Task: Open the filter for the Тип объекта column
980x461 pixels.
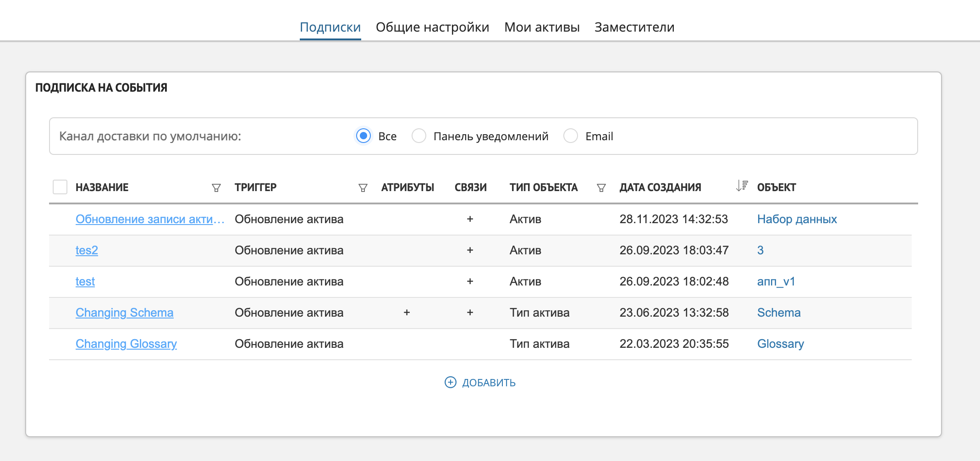Action: tap(601, 188)
